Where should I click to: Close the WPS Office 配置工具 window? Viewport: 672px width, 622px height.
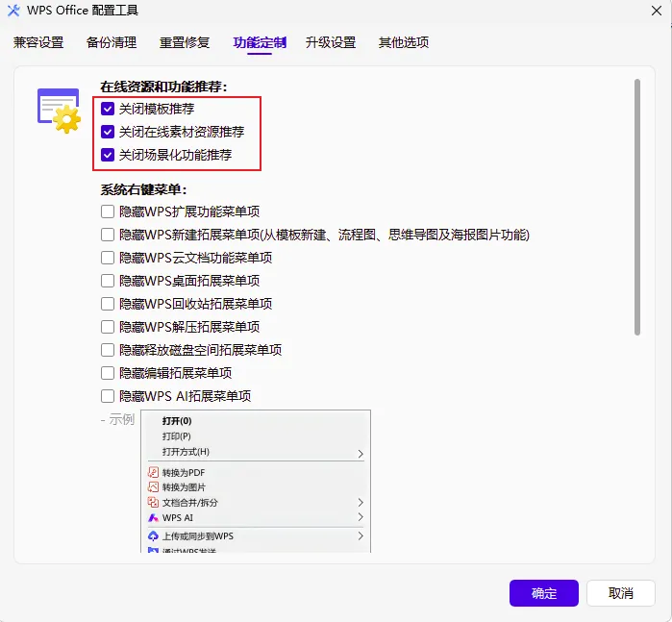pyautogui.click(x=657, y=11)
